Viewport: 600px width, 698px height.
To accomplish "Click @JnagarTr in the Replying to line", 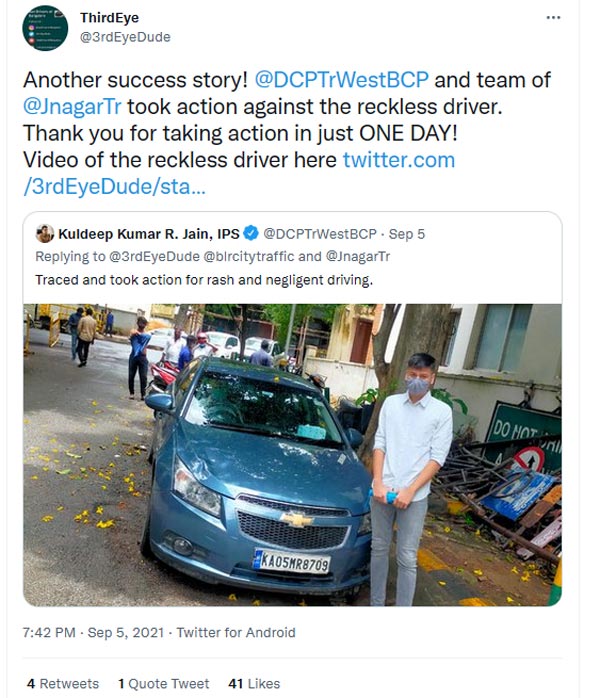I will pos(359,256).
